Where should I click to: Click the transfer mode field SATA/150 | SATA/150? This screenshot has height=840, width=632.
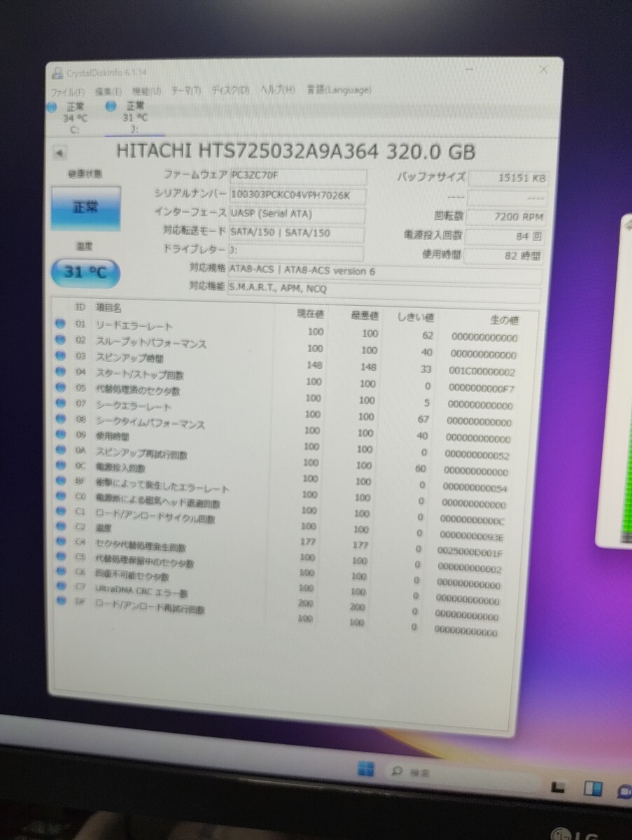pyautogui.click(x=297, y=233)
